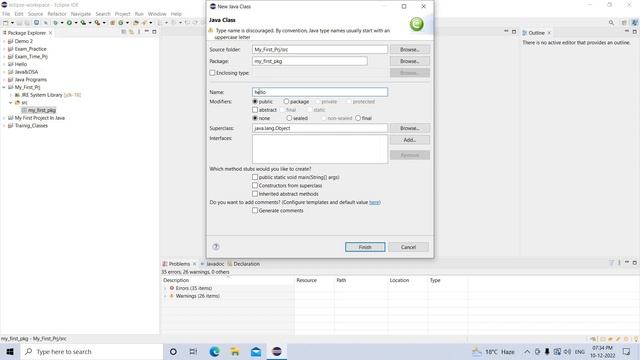This screenshot has height=360, width=640.
Task: Check Inherited abstract methods option
Action: 255,194
